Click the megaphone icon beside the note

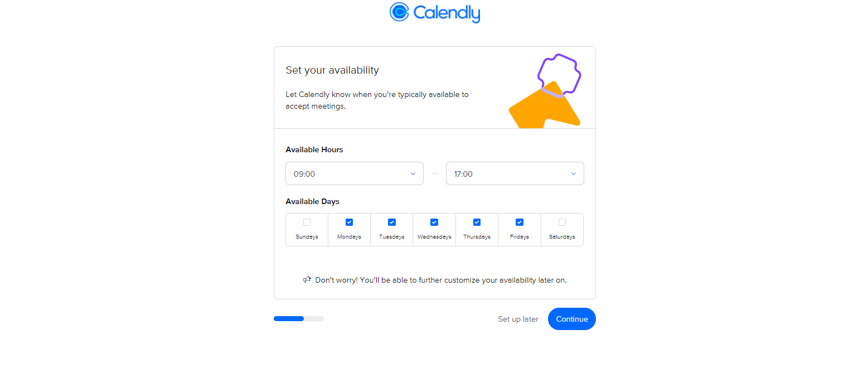tap(307, 279)
